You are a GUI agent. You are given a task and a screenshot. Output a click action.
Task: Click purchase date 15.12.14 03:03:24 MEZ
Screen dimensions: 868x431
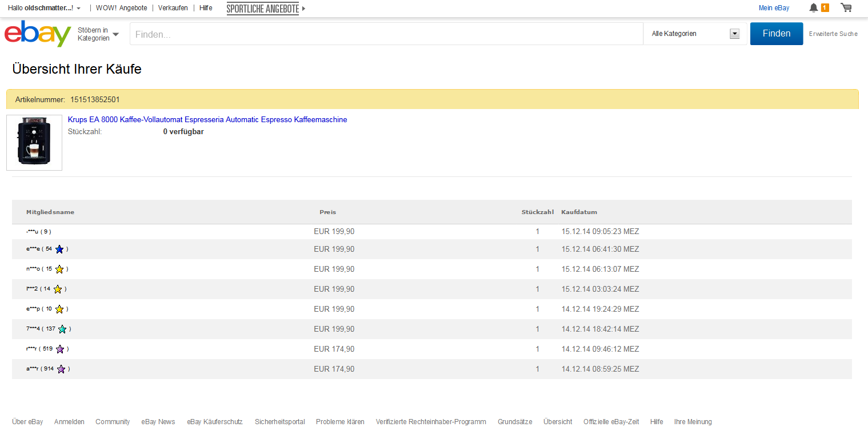[600, 289]
